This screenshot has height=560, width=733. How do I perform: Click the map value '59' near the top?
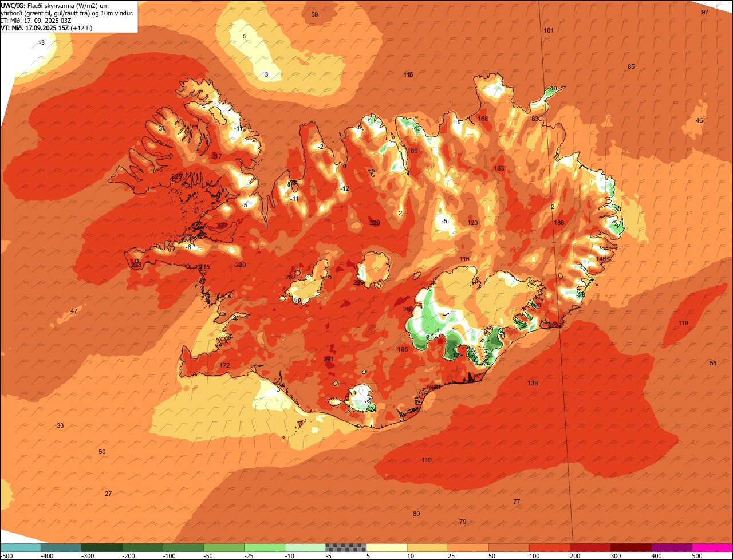[314, 14]
